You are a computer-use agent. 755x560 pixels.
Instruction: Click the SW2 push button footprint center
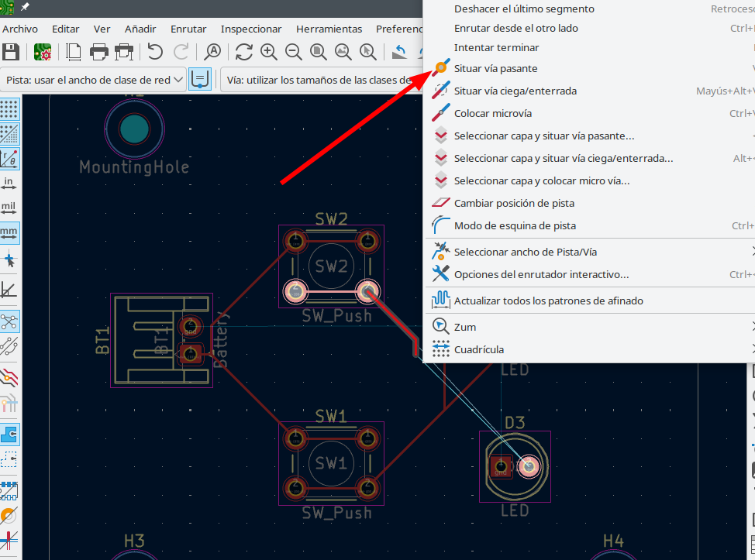pos(331,267)
